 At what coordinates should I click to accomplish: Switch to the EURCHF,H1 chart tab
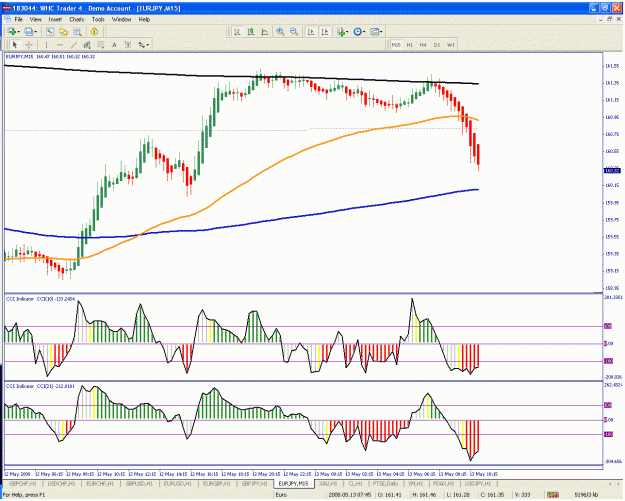[x=100, y=483]
